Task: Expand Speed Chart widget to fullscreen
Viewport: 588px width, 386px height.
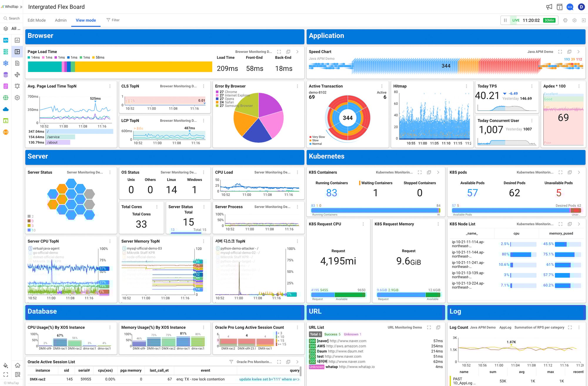Action: 560,52
